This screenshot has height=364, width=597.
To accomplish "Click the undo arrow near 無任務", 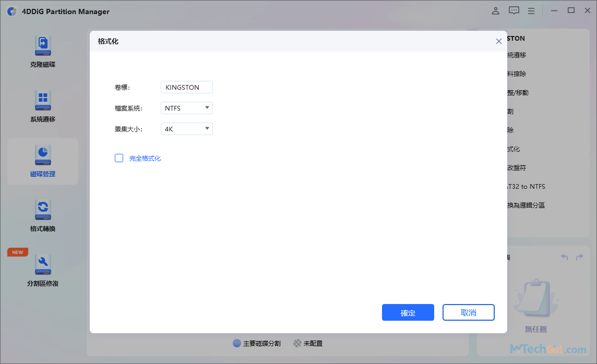I will pyautogui.click(x=564, y=257).
